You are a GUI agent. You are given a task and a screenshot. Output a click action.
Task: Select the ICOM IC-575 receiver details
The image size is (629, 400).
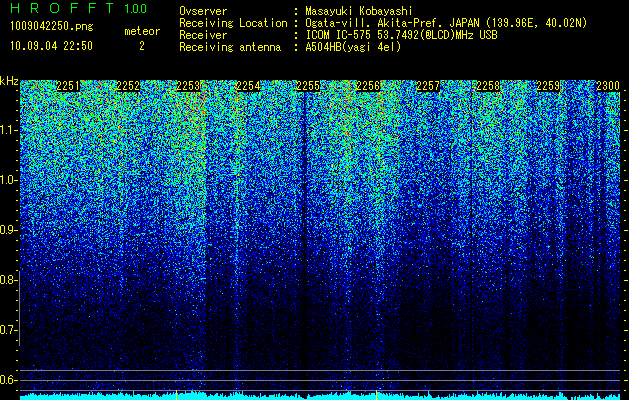pyautogui.click(x=401, y=35)
